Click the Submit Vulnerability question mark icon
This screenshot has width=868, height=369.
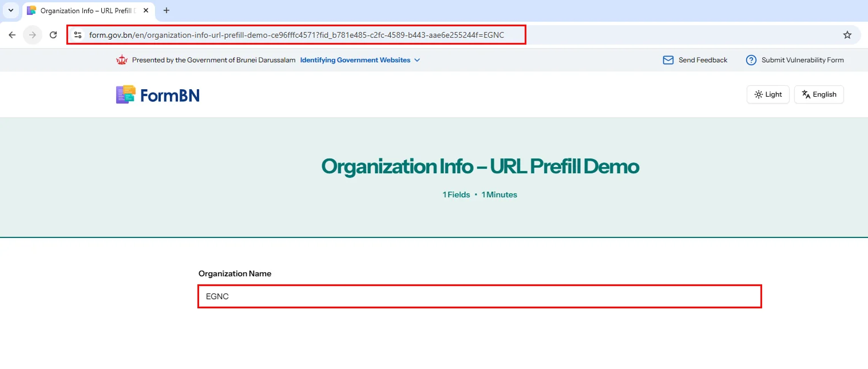coord(751,60)
